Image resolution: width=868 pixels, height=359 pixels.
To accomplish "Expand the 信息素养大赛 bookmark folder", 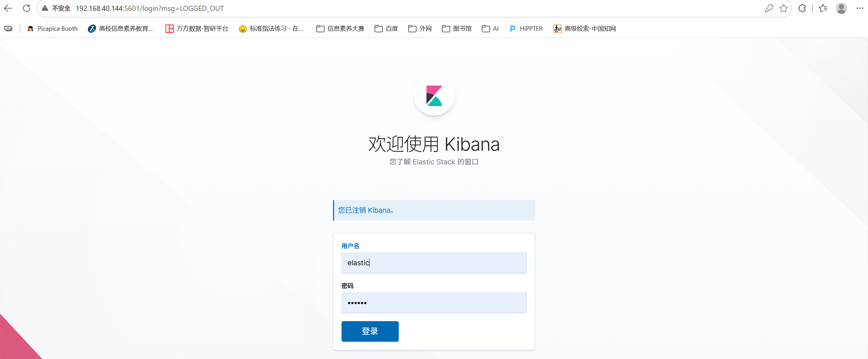I will click(x=340, y=29).
